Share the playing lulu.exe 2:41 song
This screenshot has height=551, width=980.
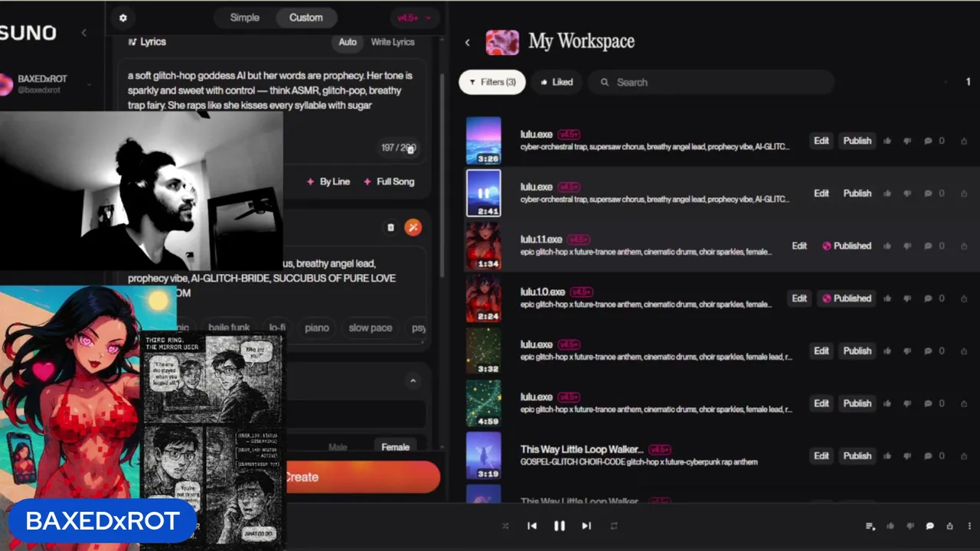coord(964,194)
